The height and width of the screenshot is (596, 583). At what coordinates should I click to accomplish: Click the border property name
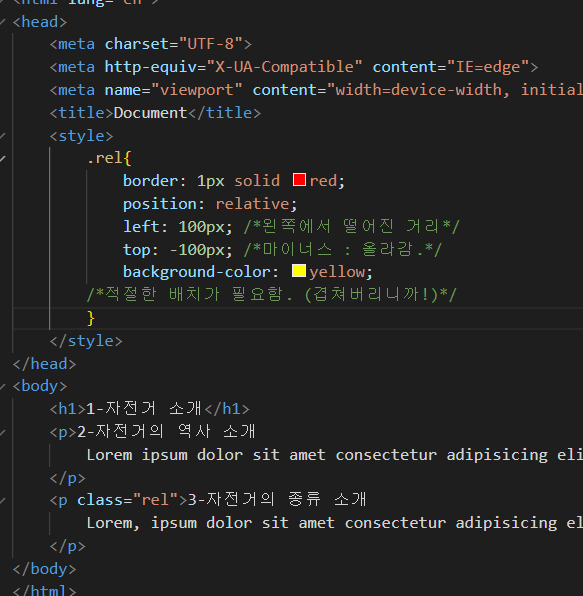click(x=150, y=181)
